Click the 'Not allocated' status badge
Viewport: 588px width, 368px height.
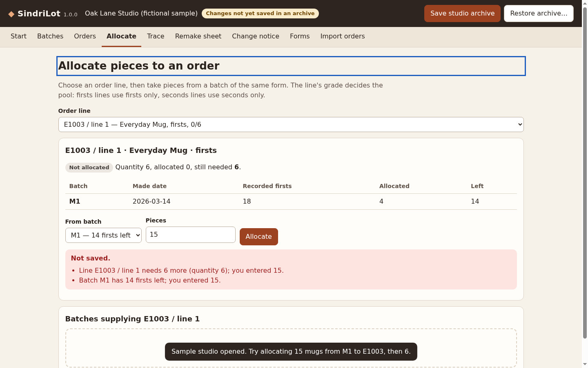pyautogui.click(x=89, y=168)
